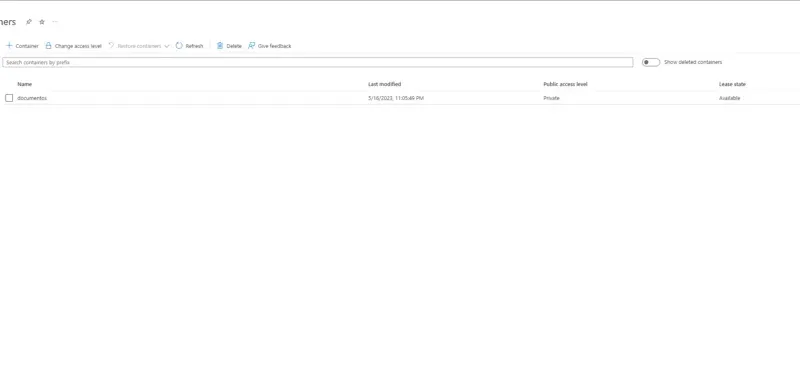Screen dimensions: 800x365
Task: Pin the containers blade
Action: 29,22
